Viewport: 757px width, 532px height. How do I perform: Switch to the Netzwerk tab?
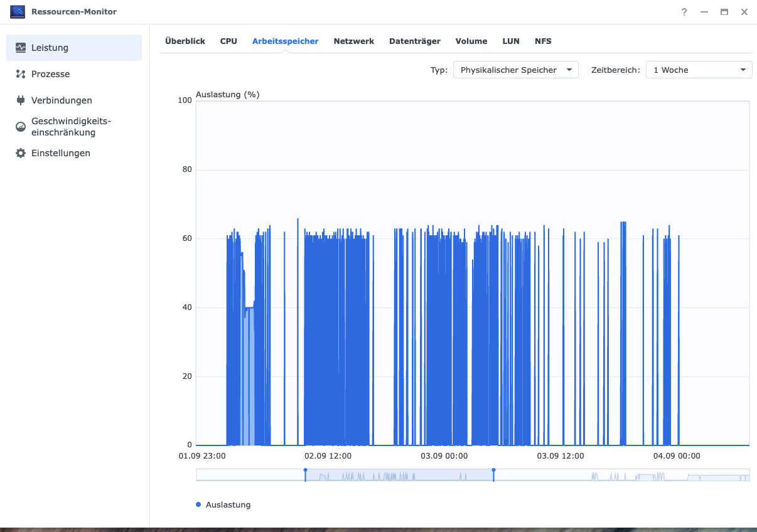(354, 41)
